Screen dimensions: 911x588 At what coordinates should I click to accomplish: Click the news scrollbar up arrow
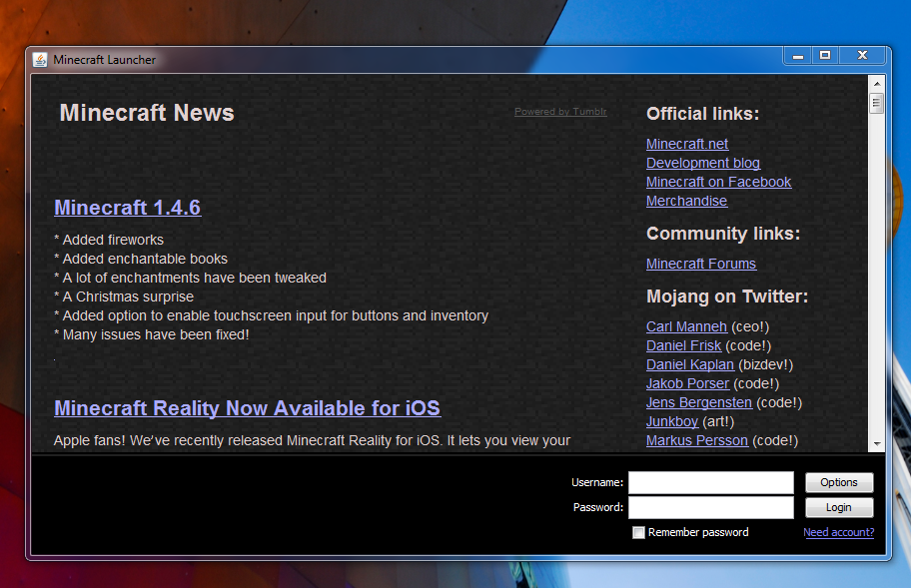point(877,84)
